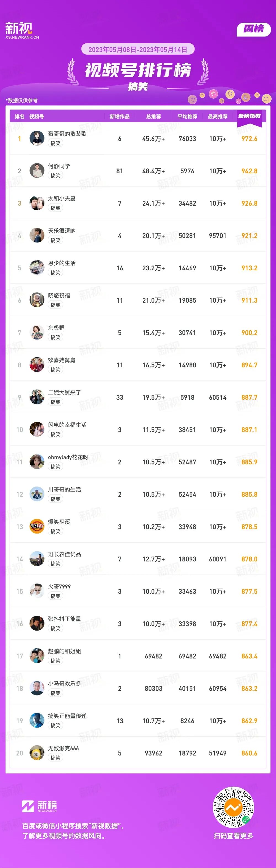Click the 爆笑巫溪 orange avatar
The height and width of the screenshot is (868, 276).
pos(37,527)
